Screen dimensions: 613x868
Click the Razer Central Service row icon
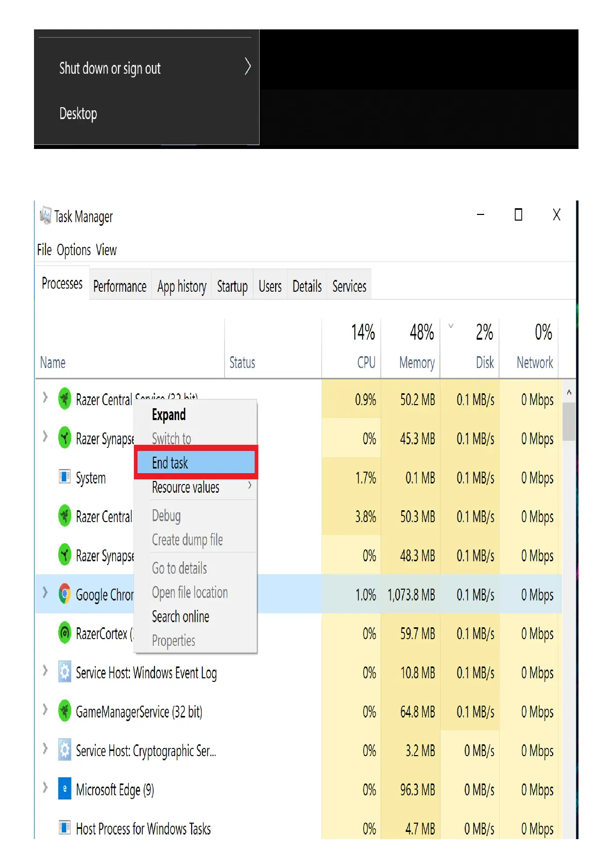[64, 398]
